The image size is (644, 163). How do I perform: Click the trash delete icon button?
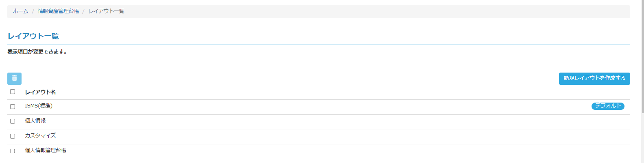tap(14, 78)
